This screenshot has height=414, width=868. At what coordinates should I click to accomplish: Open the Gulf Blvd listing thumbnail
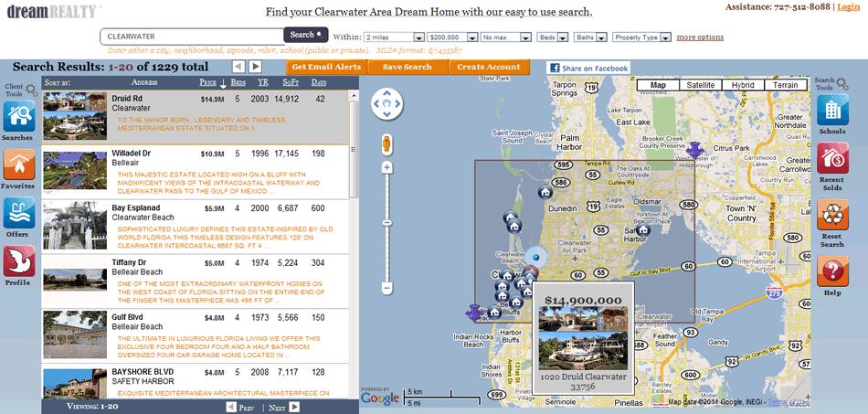point(75,334)
